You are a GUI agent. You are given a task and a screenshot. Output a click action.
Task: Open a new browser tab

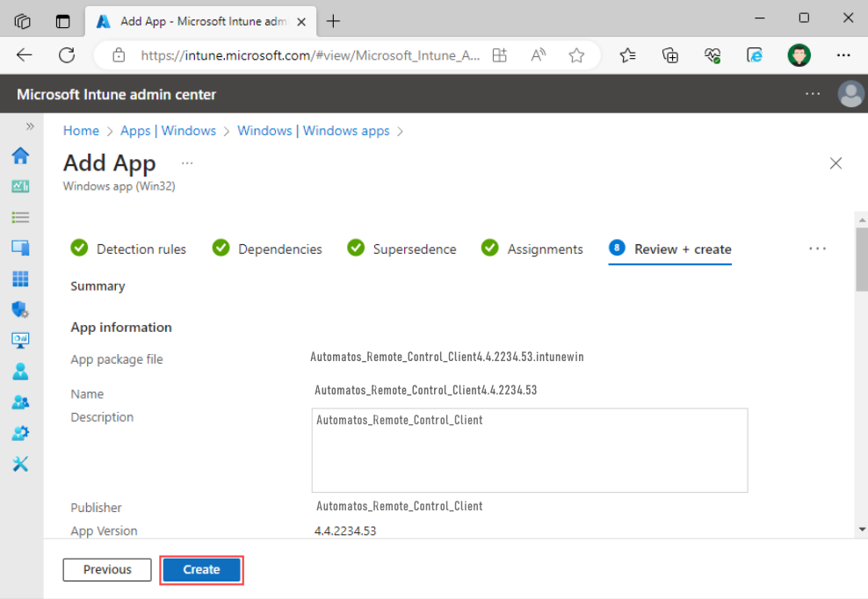click(333, 21)
